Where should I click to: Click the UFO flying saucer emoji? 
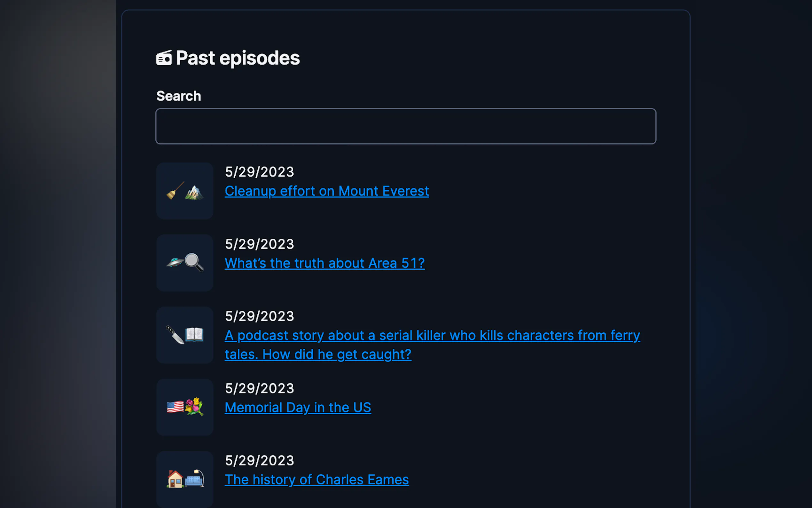(175, 261)
